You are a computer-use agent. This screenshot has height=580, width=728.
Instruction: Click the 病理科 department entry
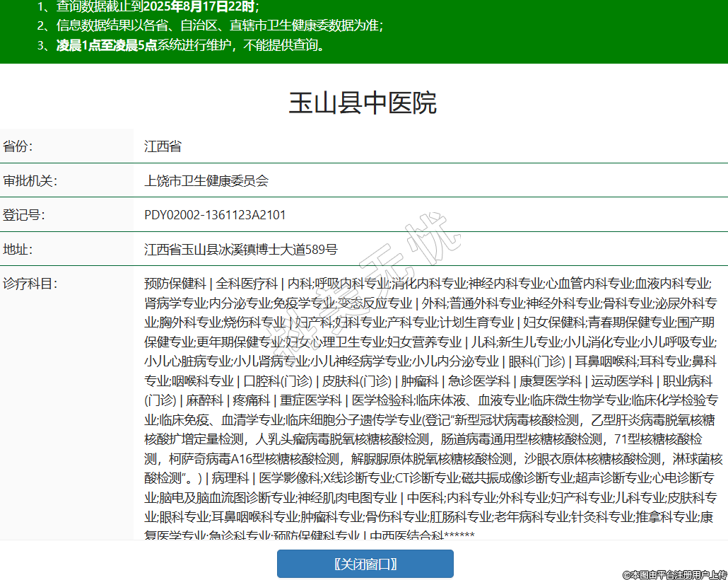click(230, 477)
